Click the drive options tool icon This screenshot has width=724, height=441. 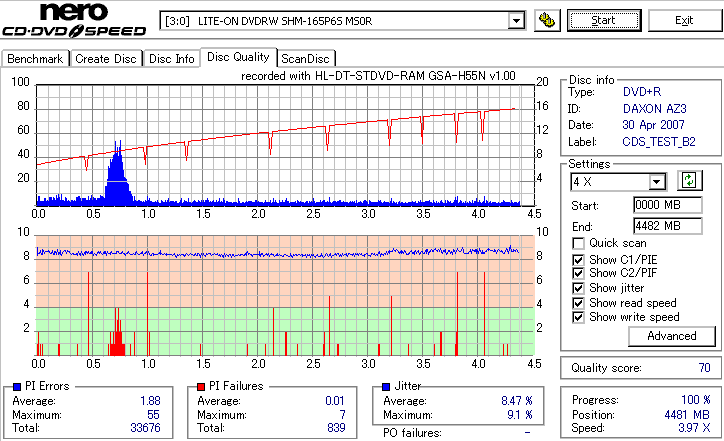(x=547, y=20)
